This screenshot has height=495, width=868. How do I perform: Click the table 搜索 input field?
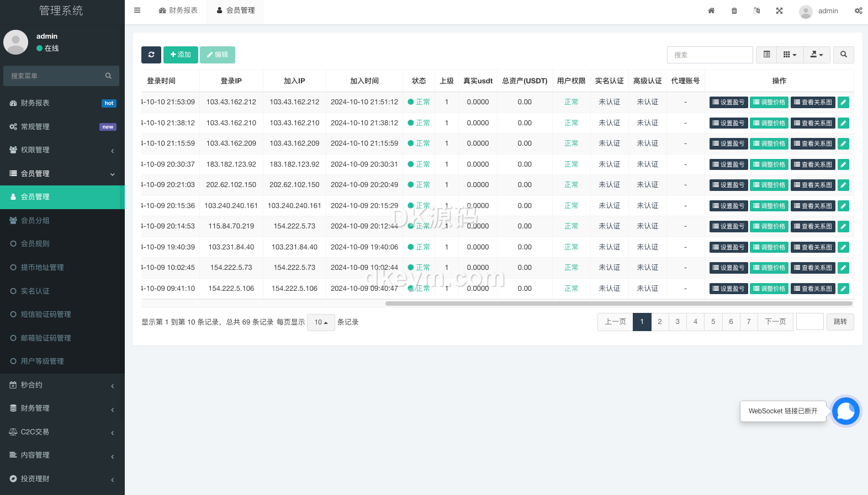tap(710, 55)
